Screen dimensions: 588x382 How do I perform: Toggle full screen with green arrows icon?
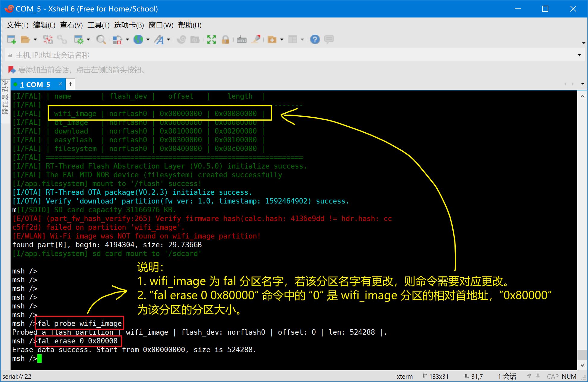coord(212,39)
